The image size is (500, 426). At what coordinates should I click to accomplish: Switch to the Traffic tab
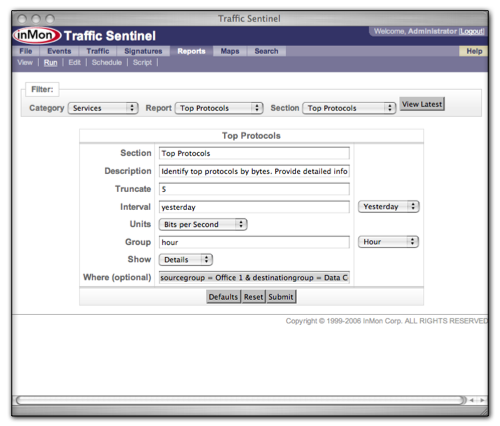pos(98,51)
